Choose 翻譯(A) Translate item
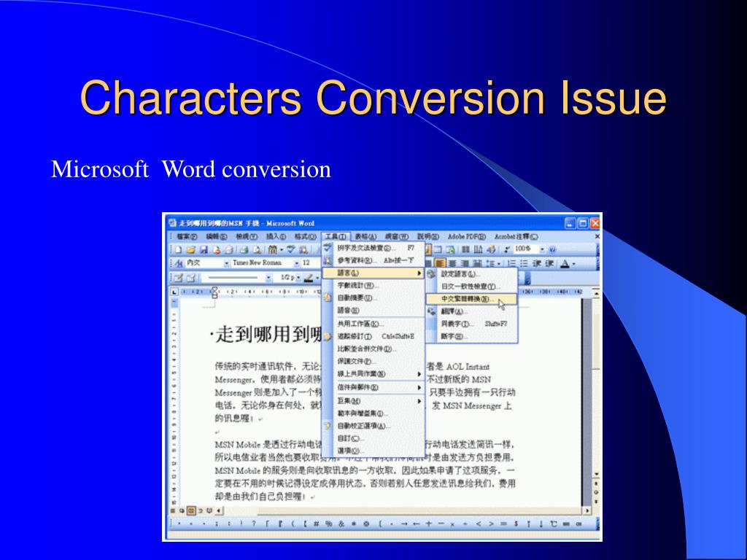 tap(471, 311)
